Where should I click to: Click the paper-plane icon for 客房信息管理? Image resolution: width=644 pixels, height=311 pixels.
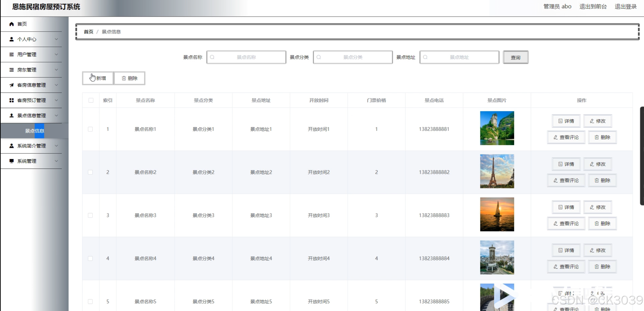[x=12, y=85]
